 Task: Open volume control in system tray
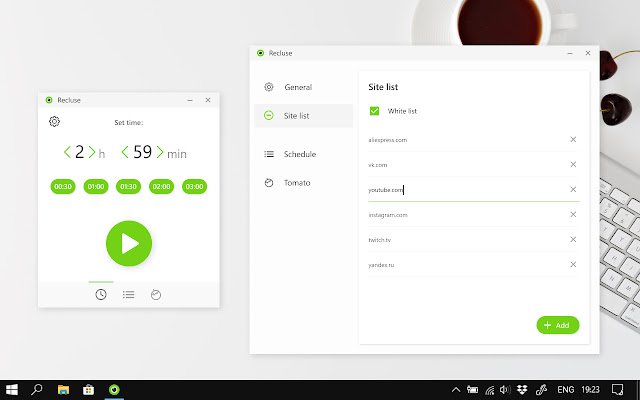pyautogui.click(x=505, y=390)
